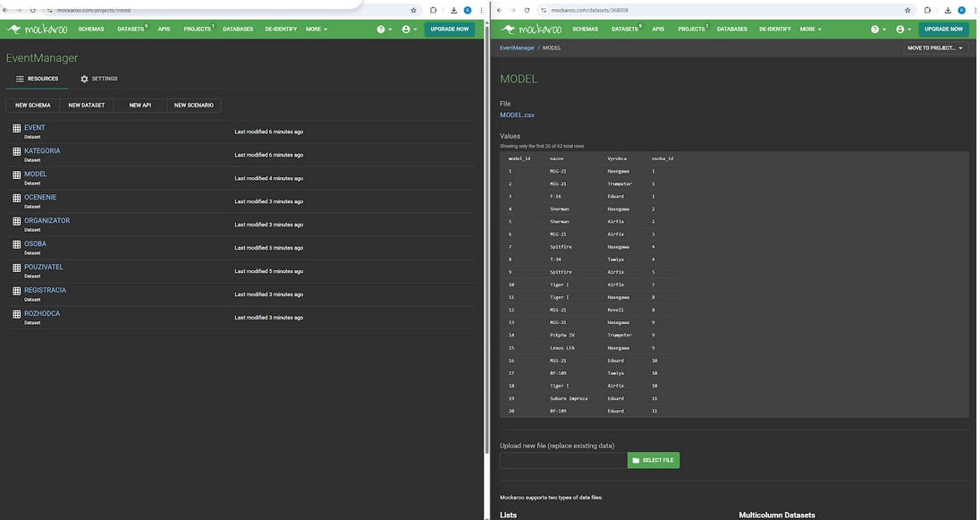The height and width of the screenshot is (520, 980).
Task: Open the Settings gear tab in EventManager
Action: point(98,79)
